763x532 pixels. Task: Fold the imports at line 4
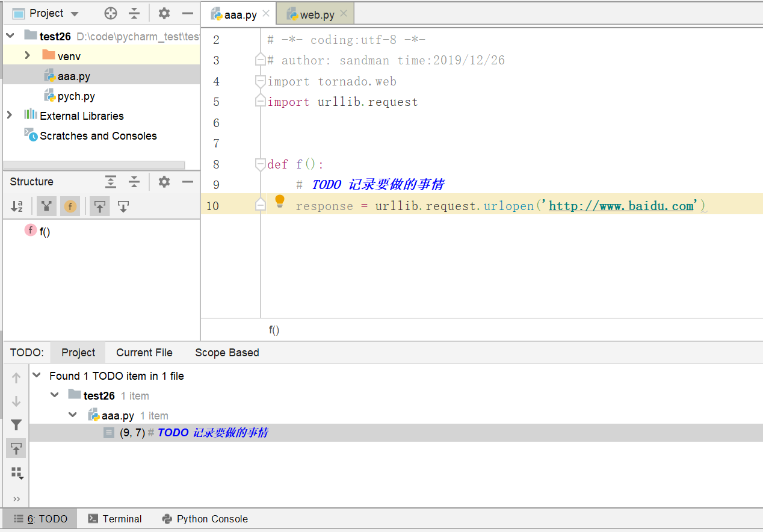260,81
